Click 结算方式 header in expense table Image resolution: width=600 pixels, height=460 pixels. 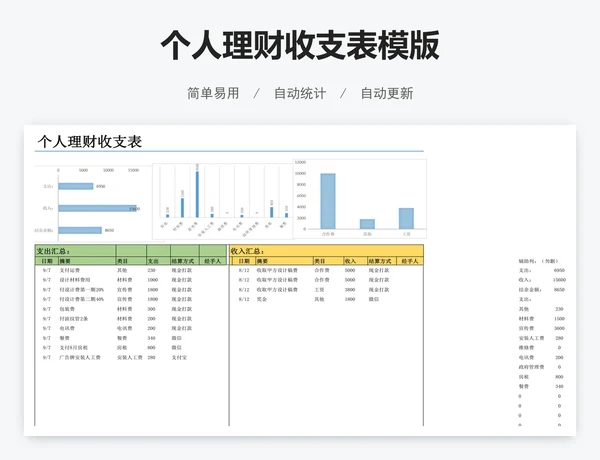[185, 261]
